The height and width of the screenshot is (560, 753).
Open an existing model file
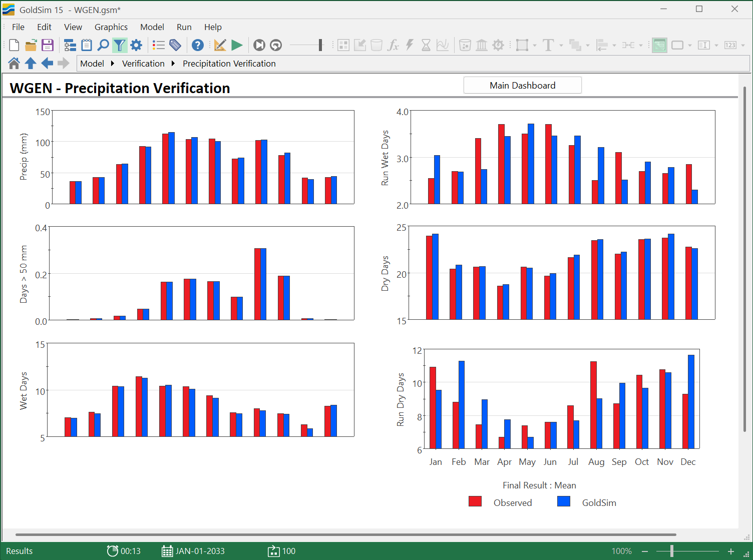(31, 45)
